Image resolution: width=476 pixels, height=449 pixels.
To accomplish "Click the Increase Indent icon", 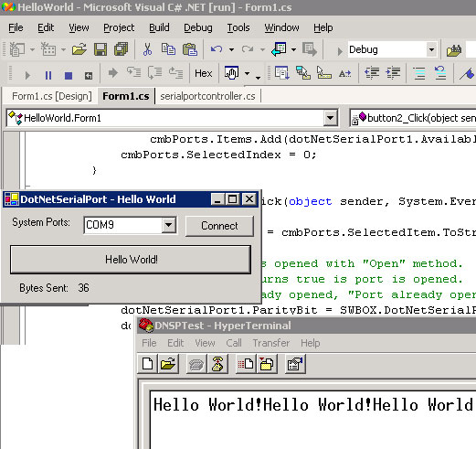I will (x=393, y=73).
